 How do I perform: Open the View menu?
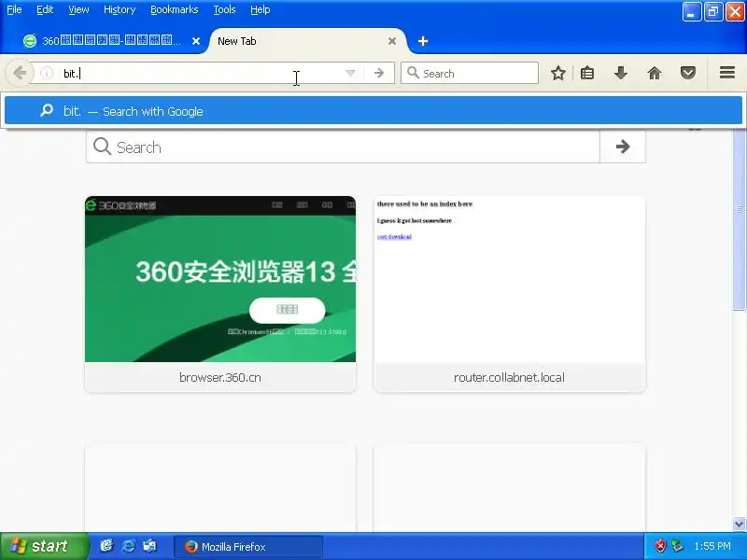tap(78, 9)
